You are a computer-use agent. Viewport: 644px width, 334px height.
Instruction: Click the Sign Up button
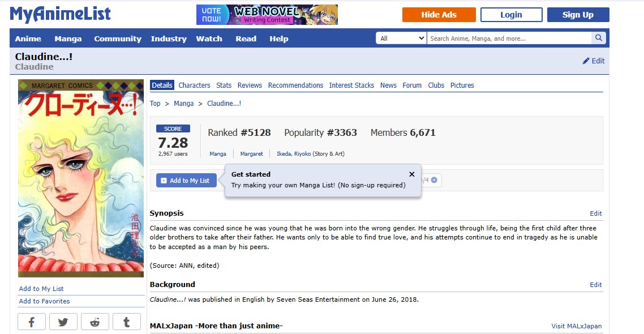578,15
